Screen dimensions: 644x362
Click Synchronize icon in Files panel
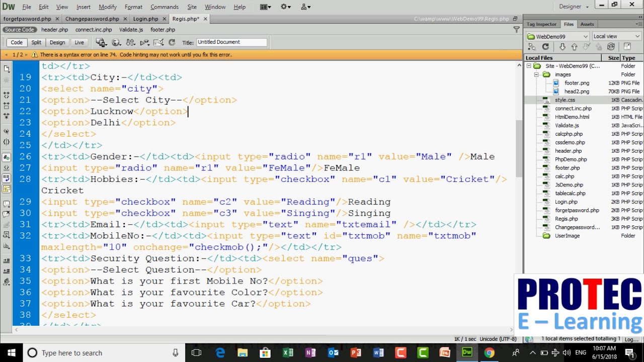click(611, 47)
